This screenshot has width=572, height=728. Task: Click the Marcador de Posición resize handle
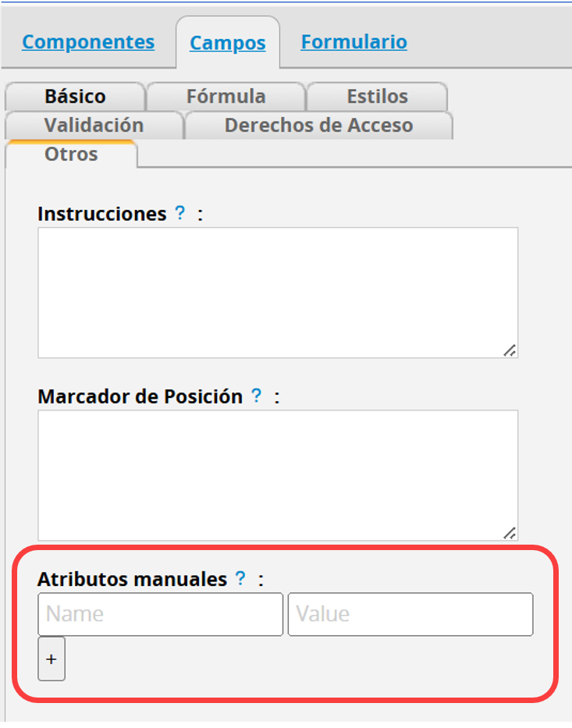point(510,533)
